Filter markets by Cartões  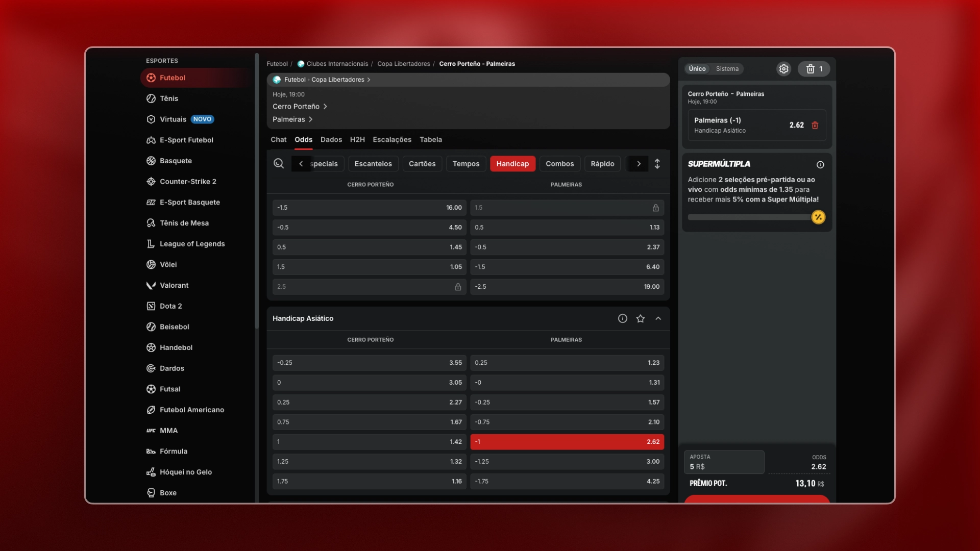tap(422, 164)
